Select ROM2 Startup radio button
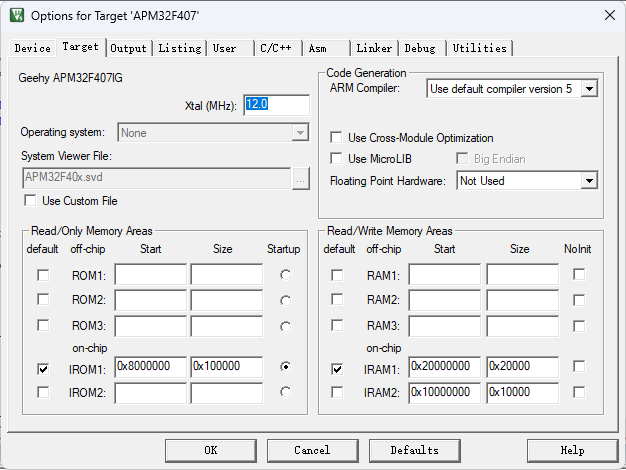The width and height of the screenshot is (626, 470). click(285, 300)
